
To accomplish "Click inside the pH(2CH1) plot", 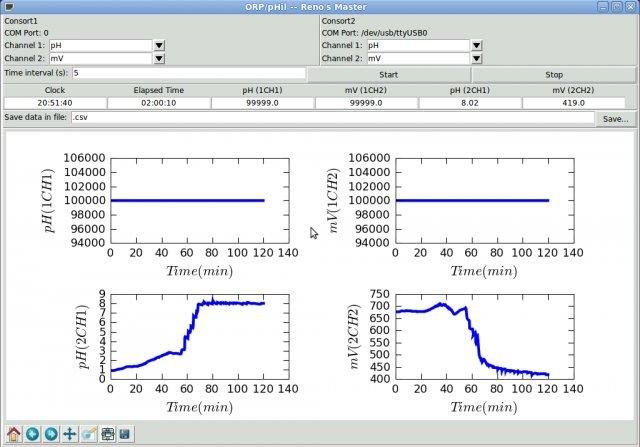I will 200,336.
